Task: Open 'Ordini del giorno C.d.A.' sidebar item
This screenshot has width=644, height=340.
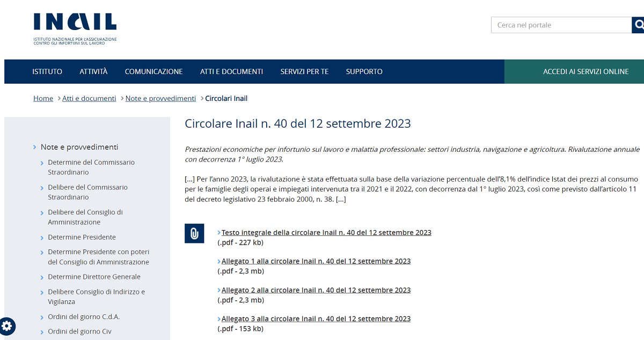Action: pos(84,316)
